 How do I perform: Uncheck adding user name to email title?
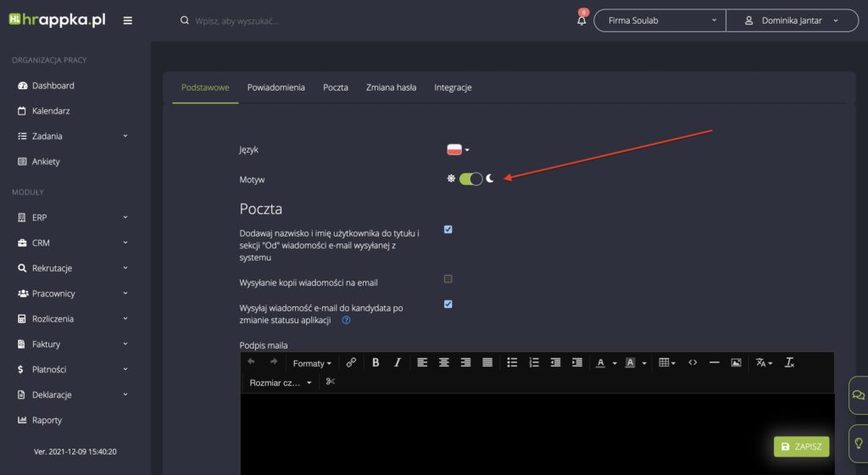click(448, 229)
